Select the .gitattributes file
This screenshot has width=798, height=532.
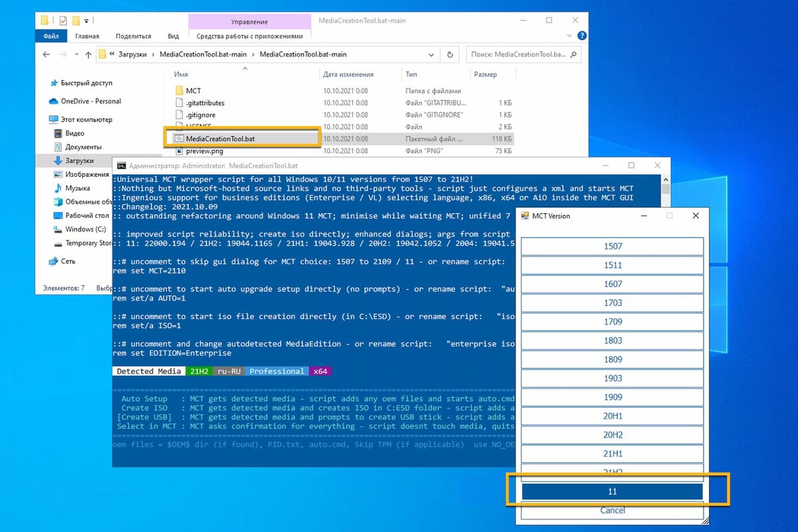(x=205, y=103)
